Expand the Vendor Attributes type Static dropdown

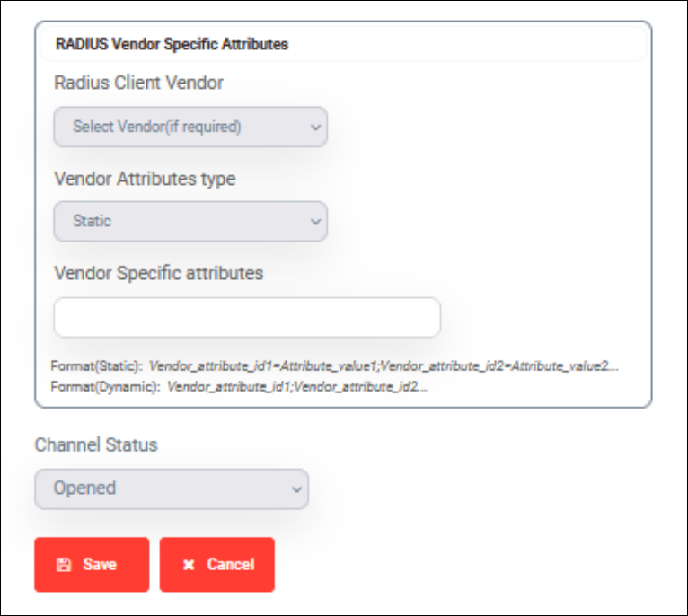click(x=190, y=221)
